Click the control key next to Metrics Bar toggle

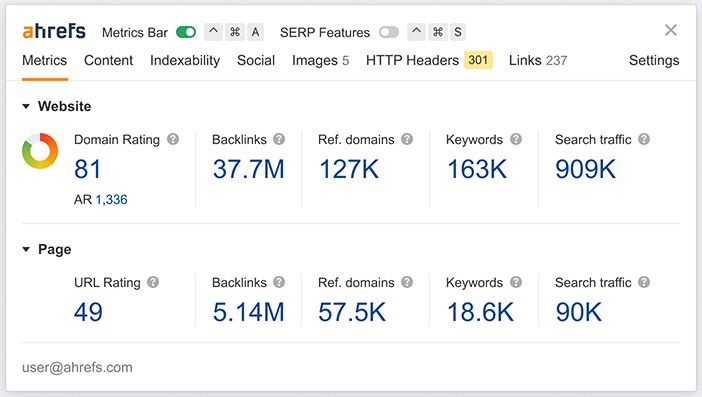pos(214,32)
